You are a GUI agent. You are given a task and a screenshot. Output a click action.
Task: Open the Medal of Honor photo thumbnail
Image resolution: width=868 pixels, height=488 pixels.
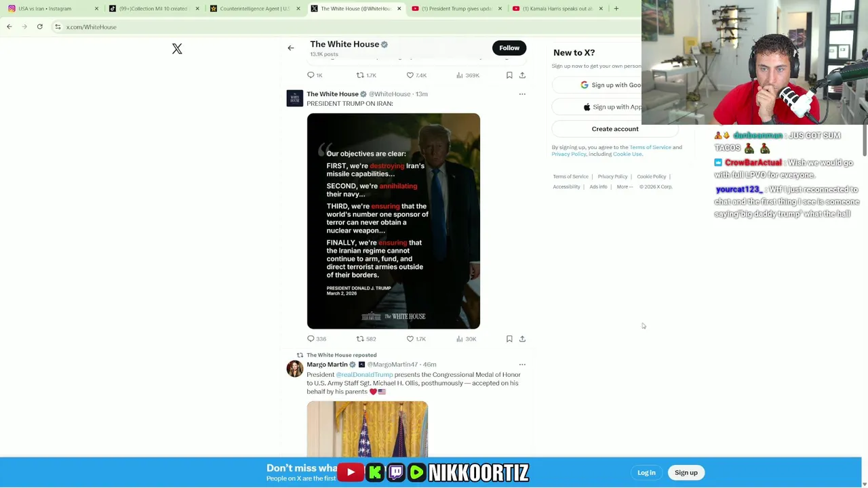tap(367, 430)
